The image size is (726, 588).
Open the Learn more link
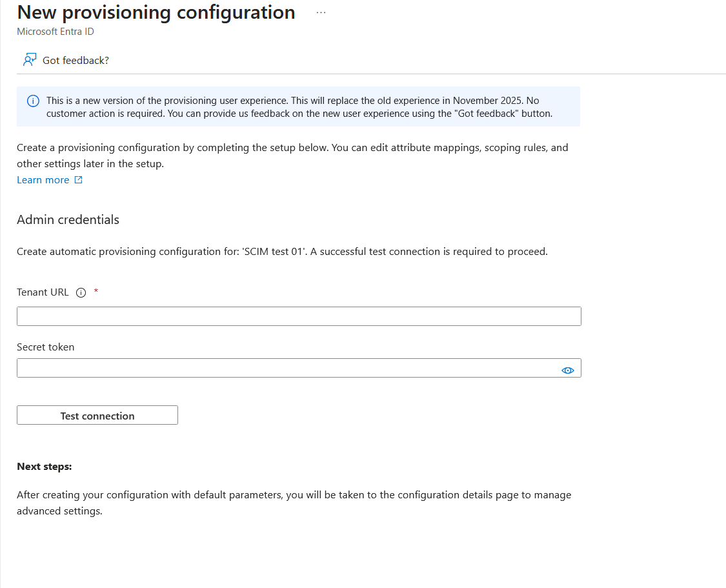coord(43,179)
